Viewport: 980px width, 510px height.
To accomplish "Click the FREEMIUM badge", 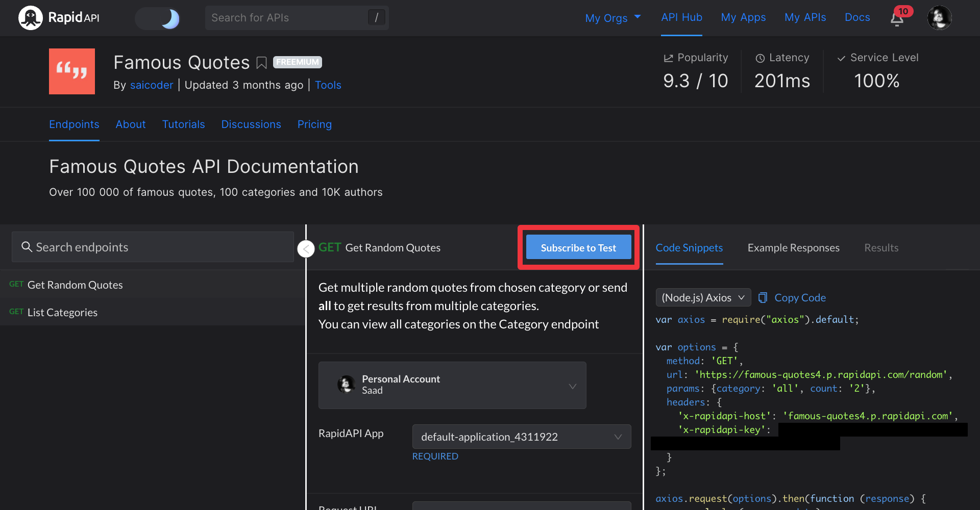I will point(298,62).
